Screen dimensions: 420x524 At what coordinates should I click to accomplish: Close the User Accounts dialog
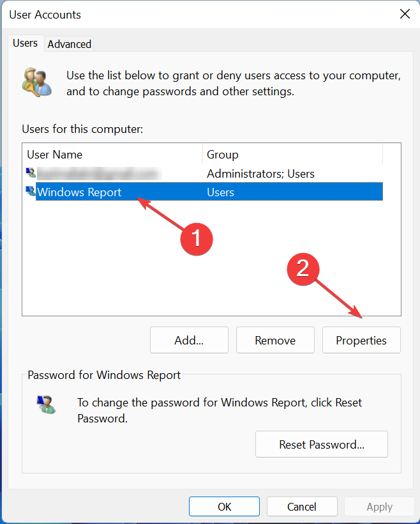(405, 14)
